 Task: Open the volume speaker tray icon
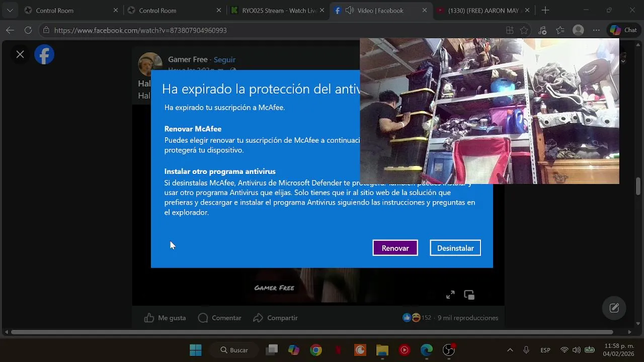577,350
